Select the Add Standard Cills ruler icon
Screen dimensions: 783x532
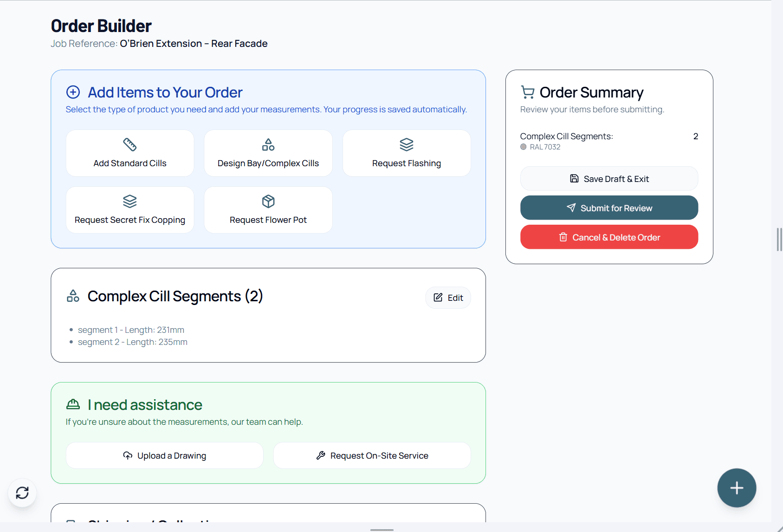[x=129, y=144]
